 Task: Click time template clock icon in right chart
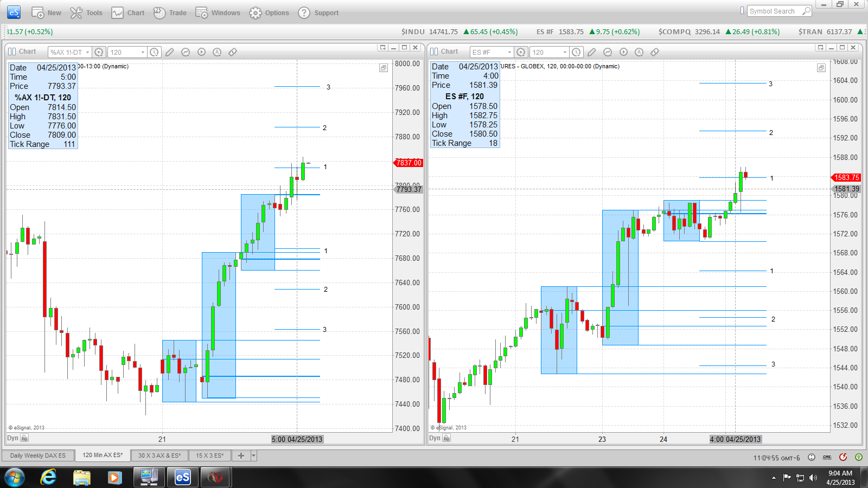(576, 52)
